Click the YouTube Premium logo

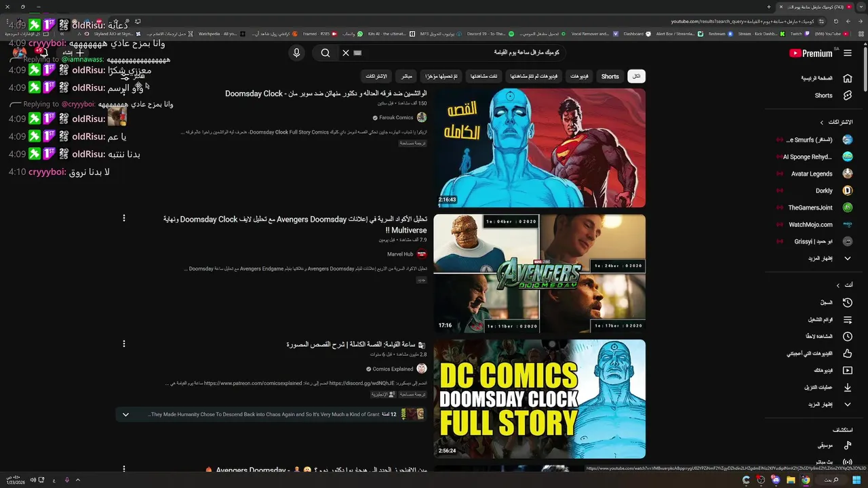tap(811, 54)
